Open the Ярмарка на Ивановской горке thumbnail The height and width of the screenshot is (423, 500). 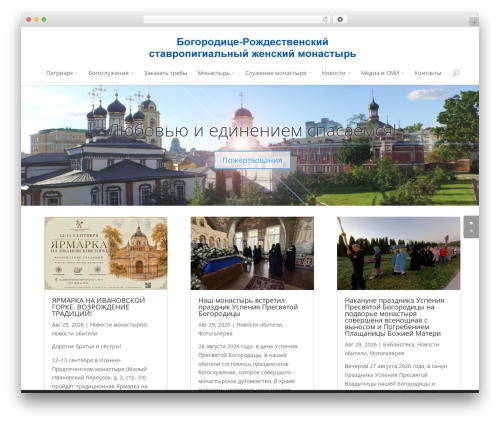[x=106, y=253]
